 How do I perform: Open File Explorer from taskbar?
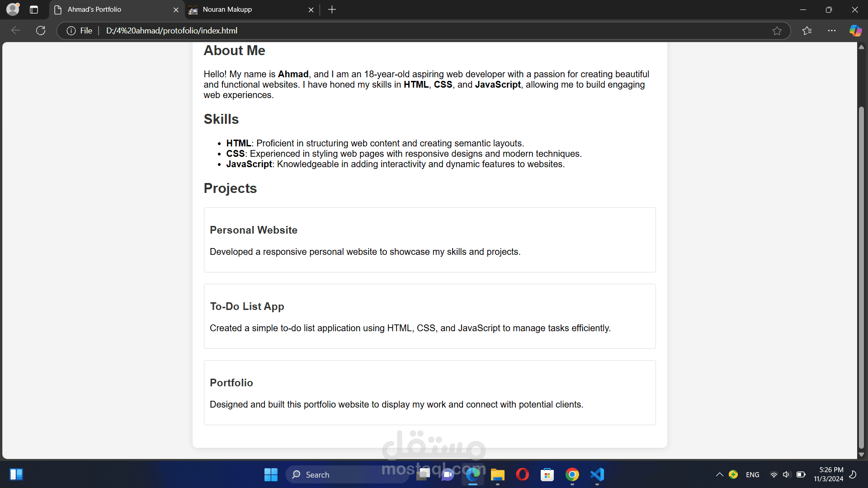[498, 474]
